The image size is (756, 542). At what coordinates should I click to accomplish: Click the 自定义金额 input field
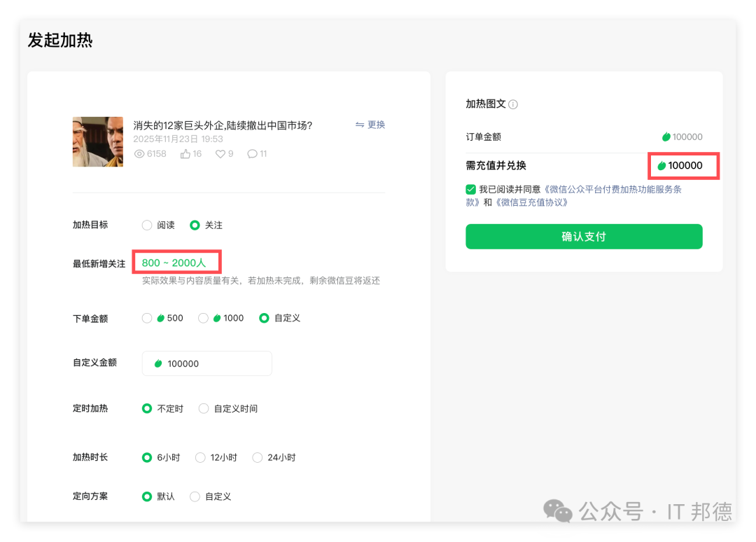pyautogui.click(x=206, y=363)
